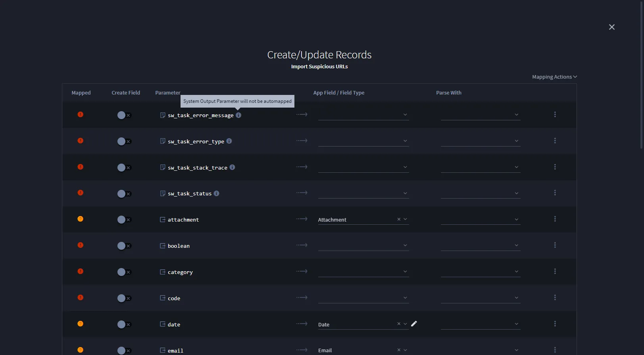The height and width of the screenshot is (355, 644).
Task: Open three-dot menu for sw_task_error_message row
Action: point(555,114)
